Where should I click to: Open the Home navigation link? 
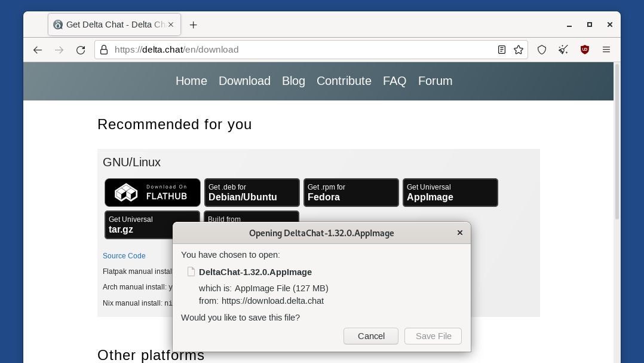[191, 81]
